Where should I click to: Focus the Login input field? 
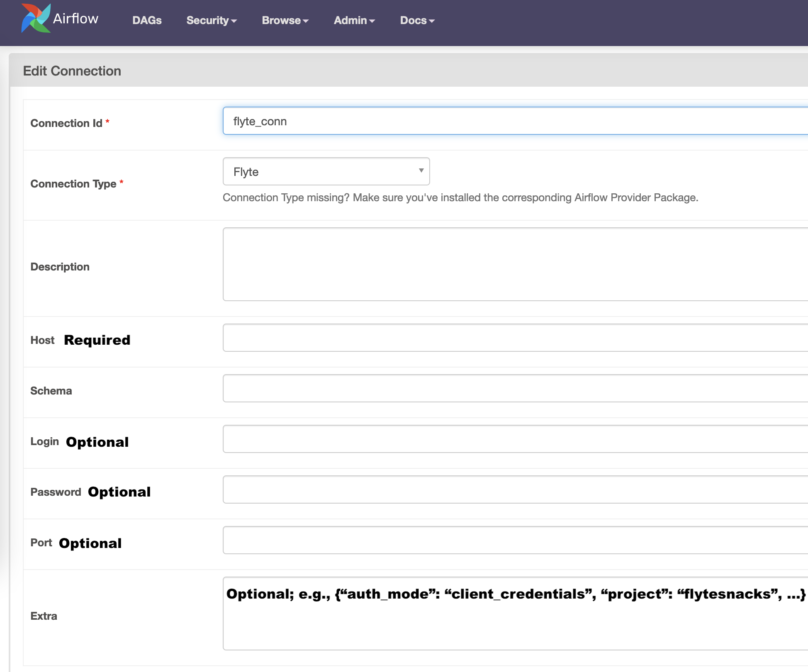coord(514,439)
